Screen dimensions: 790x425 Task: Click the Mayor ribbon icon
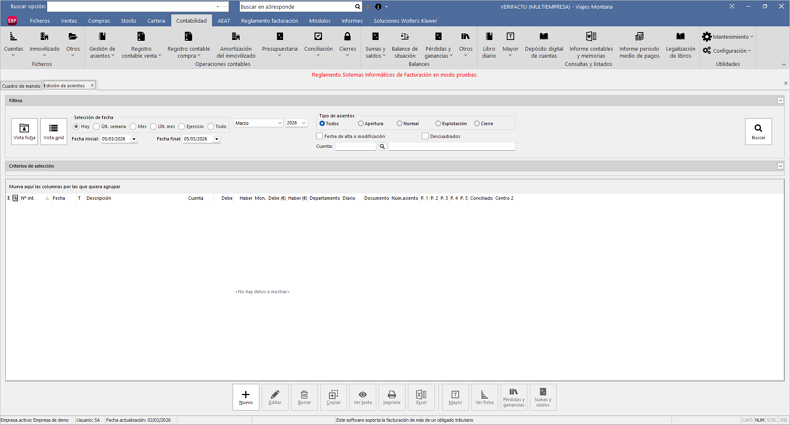point(510,43)
